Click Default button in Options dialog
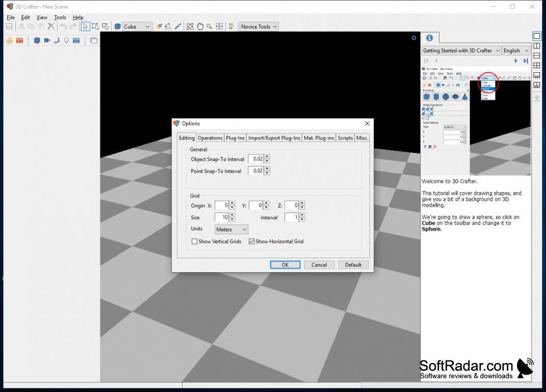The image size is (546, 392). point(353,265)
